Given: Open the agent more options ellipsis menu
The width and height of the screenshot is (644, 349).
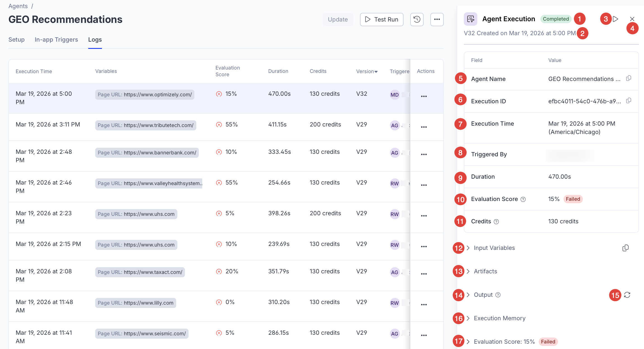Looking at the screenshot, I should point(437,20).
